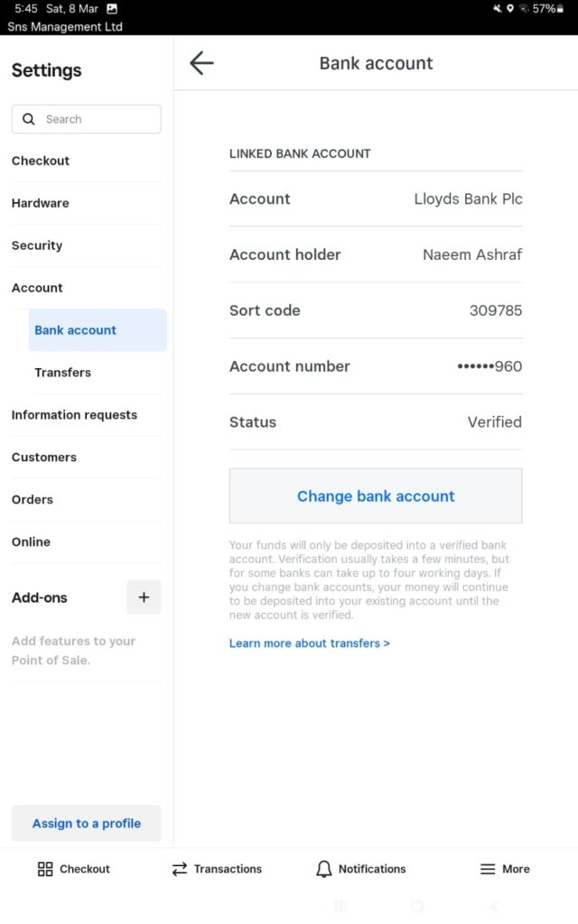The width and height of the screenshot is (578, 924).
Task: Go to Customers settings
Action: click(44, 457)
